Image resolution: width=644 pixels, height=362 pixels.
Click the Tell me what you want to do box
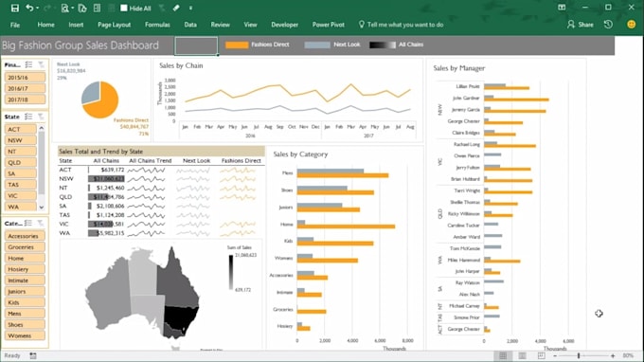[x=401, y=25]
